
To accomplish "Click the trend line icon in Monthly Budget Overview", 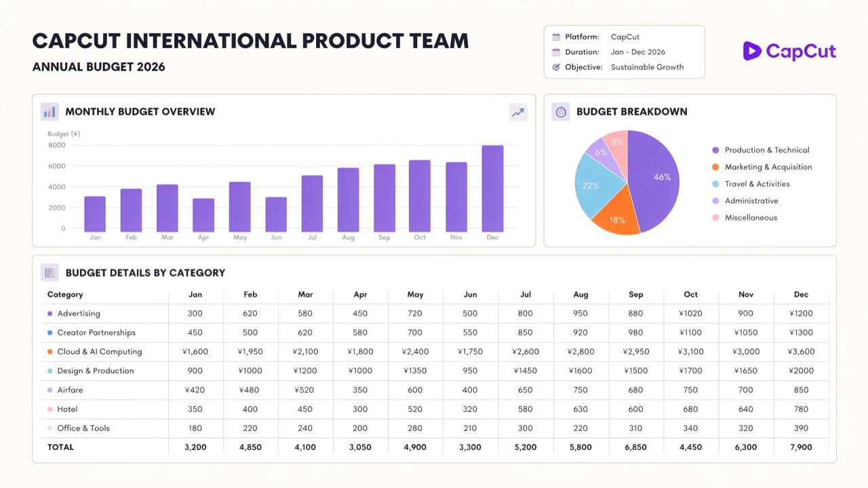I will pos(518,113).
